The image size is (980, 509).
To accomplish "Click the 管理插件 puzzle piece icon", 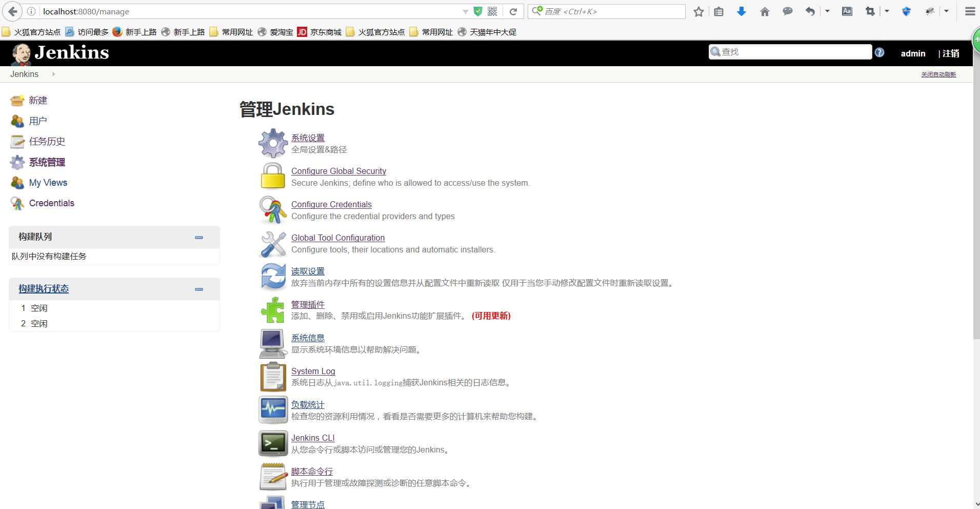I will (x=273, y=310).
